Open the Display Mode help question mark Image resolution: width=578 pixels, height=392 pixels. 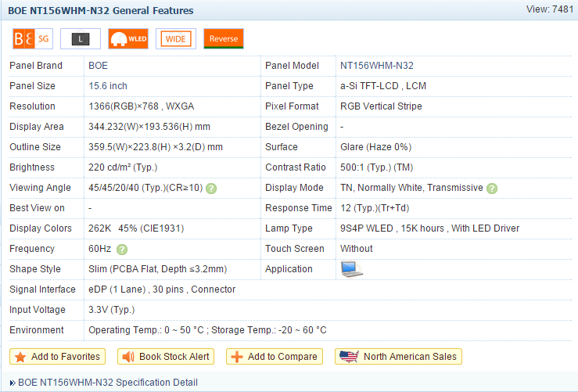[491, 189]
